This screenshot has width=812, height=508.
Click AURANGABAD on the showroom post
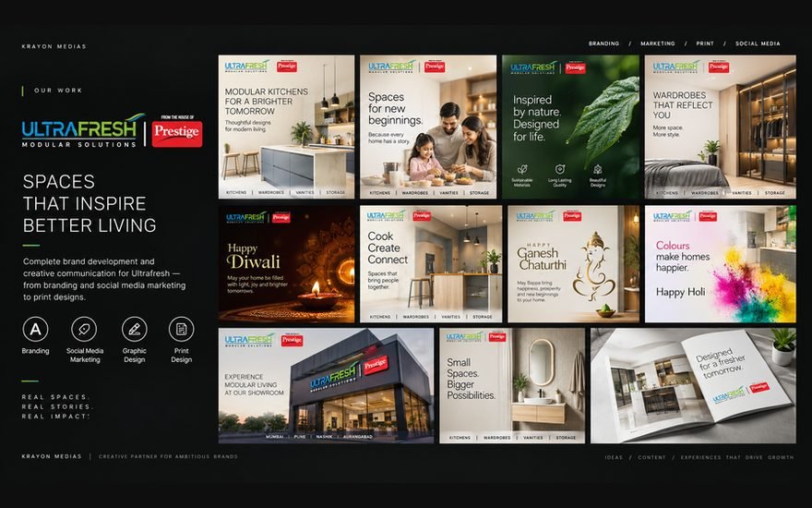(357, 437)
